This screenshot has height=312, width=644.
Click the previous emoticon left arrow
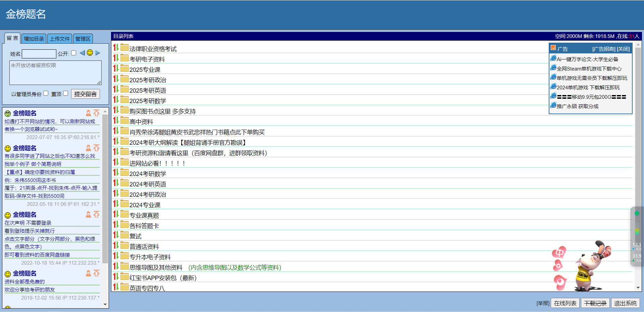(x=82, y=53)
